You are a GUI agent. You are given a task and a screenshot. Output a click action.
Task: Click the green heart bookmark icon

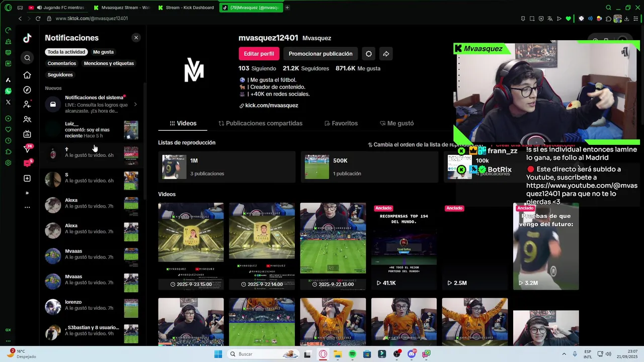point(569,19)
